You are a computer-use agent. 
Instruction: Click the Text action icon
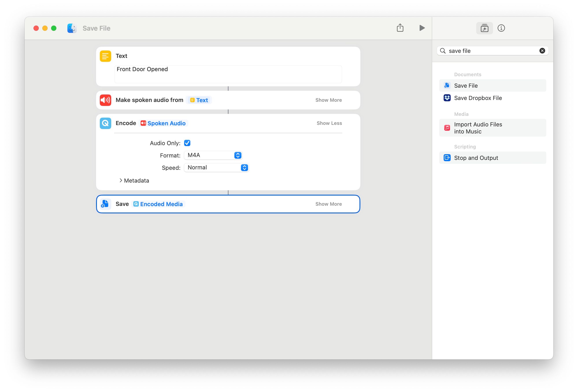(105, 56)
